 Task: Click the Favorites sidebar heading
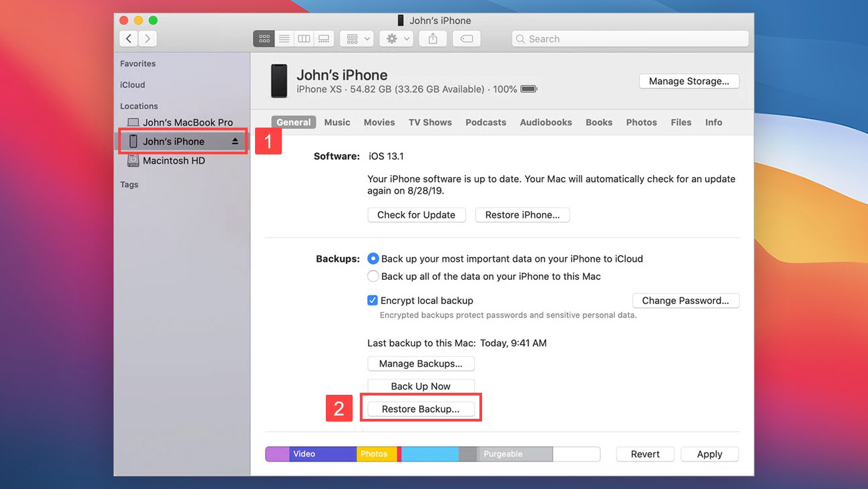[x=138, y=63]
